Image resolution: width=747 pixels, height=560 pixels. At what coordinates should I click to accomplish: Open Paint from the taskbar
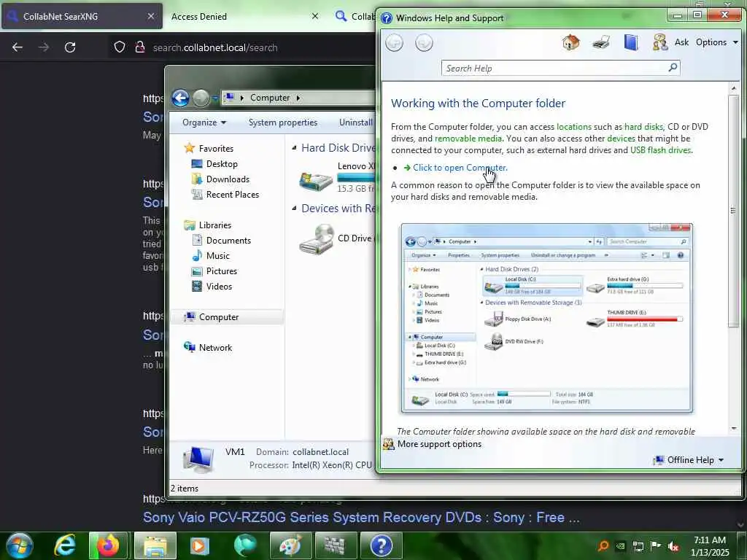290,545
